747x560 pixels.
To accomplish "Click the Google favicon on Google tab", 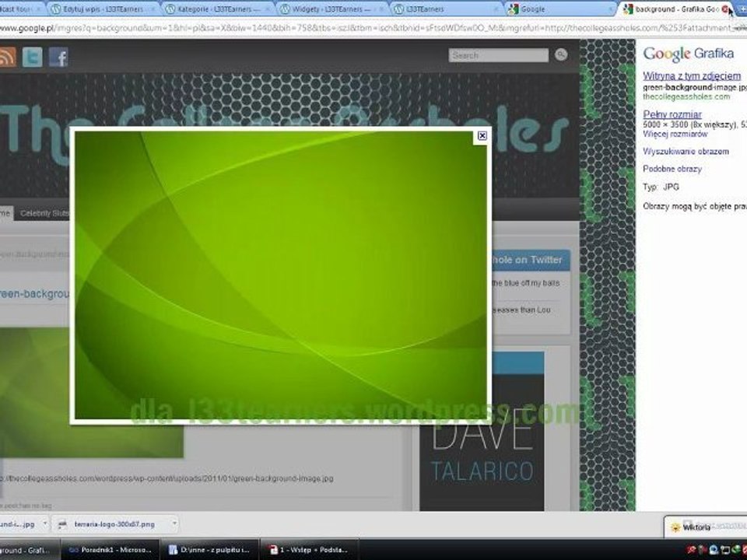I will [513, 9].
